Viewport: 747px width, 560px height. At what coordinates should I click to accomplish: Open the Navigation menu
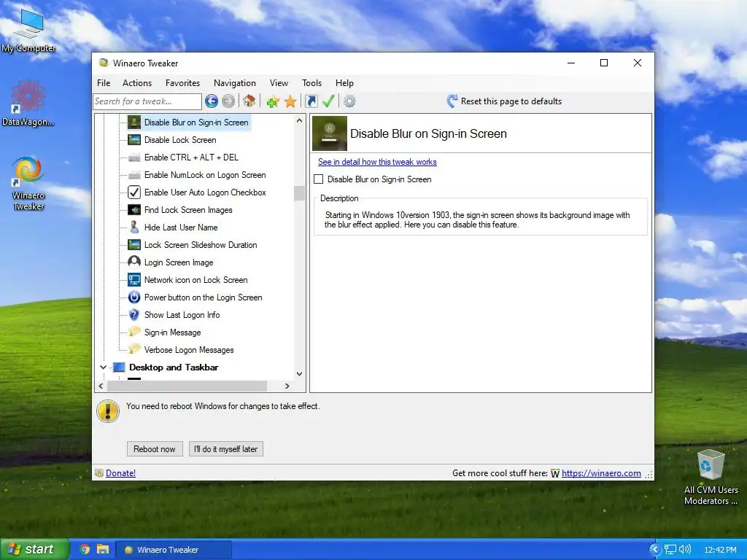point(234,83)
